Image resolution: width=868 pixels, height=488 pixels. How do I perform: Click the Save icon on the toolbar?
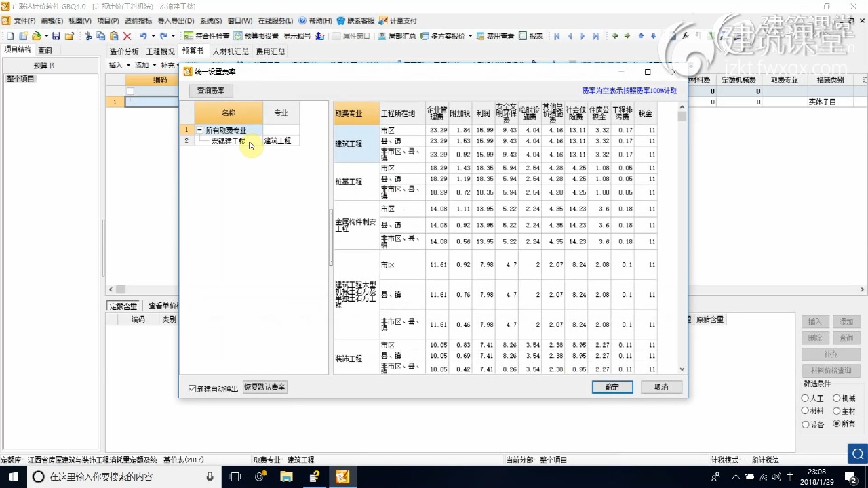(x=57, y=35)
